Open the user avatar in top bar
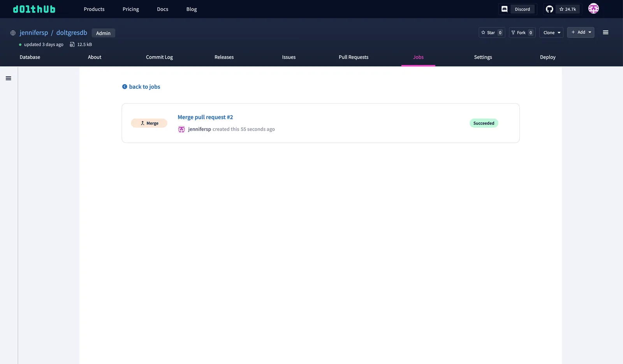The width and height of the screenshot is (623, 364). pos(593,9)
